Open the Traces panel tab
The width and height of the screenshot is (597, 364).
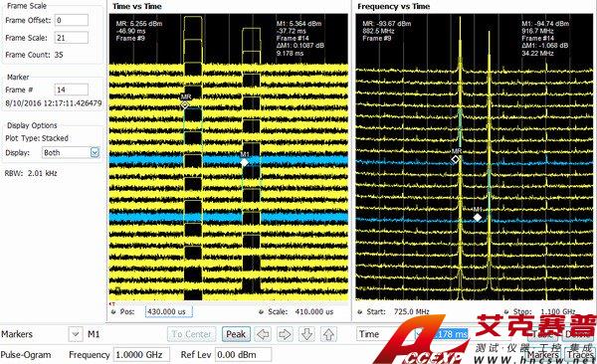[580, 355]
